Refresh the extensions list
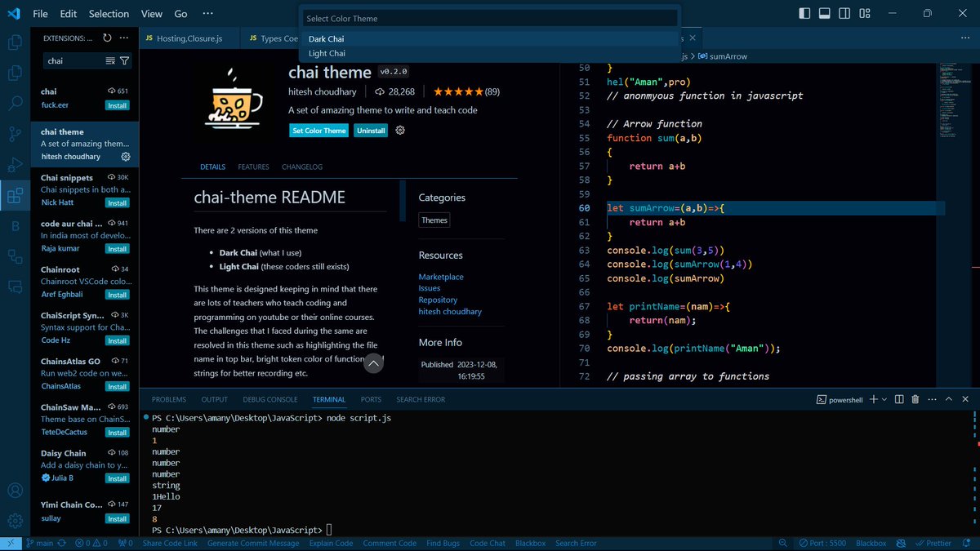980x551 pixels. click(107, 38)
